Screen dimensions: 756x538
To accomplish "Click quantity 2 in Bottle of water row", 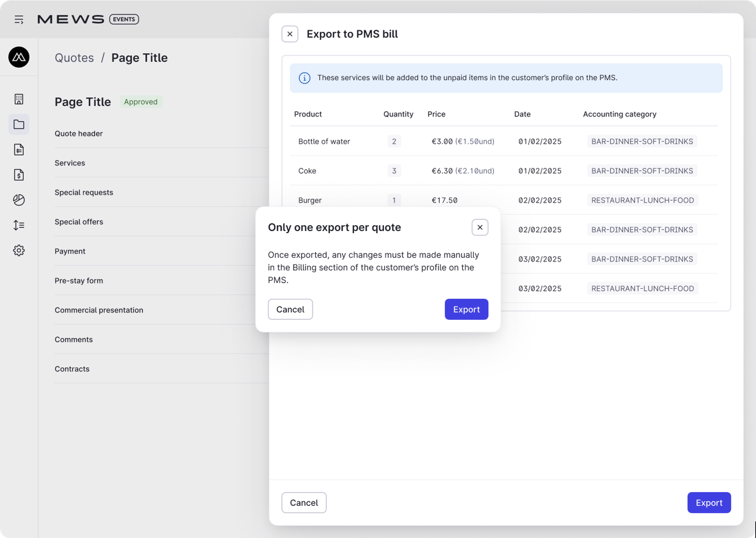I will pyautogui.click(x=394, y=141).
